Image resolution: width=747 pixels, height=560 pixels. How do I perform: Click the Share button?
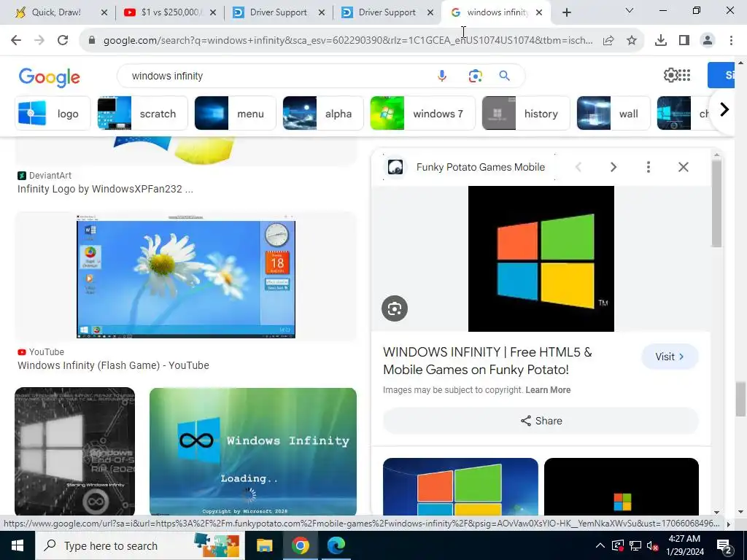(x=541, y=421)
